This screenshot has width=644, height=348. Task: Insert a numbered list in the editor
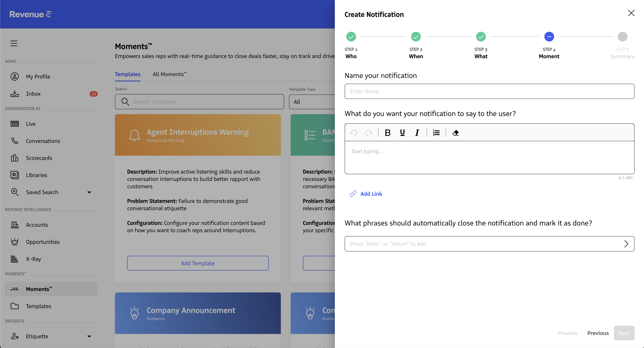tap(436, 132)
